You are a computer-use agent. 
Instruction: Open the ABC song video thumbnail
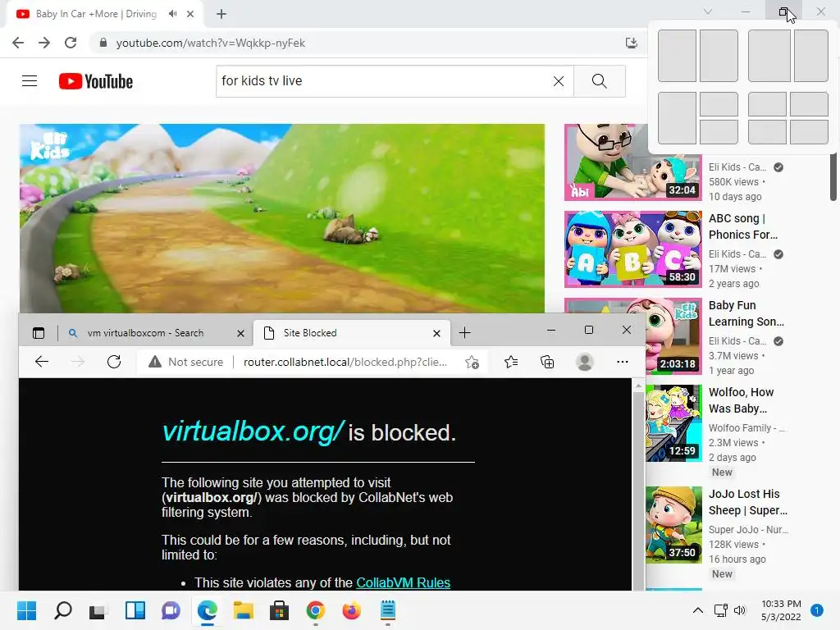(632, 249)
